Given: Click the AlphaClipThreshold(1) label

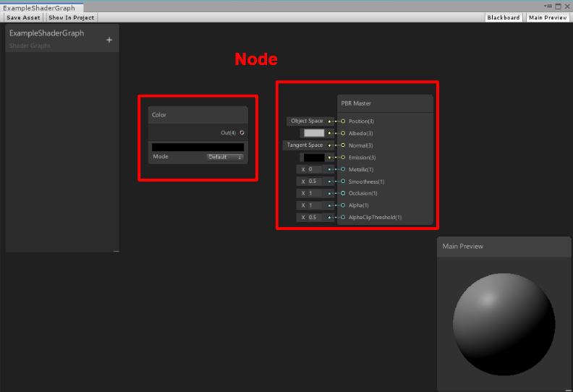Looking at the screenshot, I should tap(375, 218).
